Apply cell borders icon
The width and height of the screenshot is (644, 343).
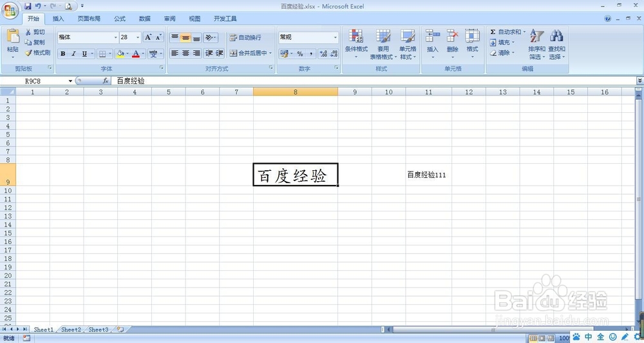[x=102, y=54]
